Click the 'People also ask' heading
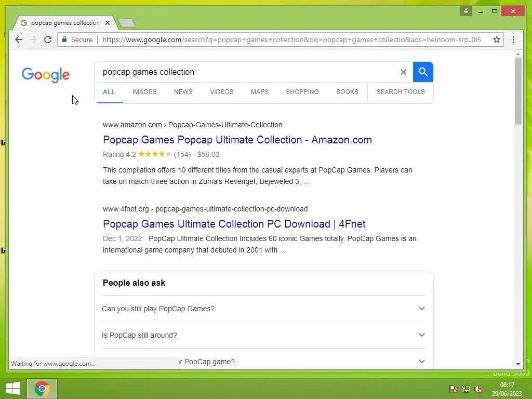 click(134, 283)
